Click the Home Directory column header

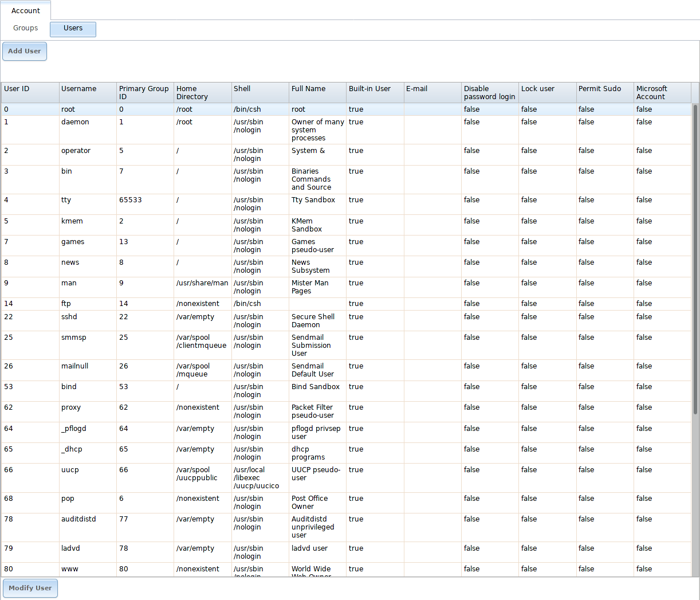pyautogui.click(x=202, y=92)
